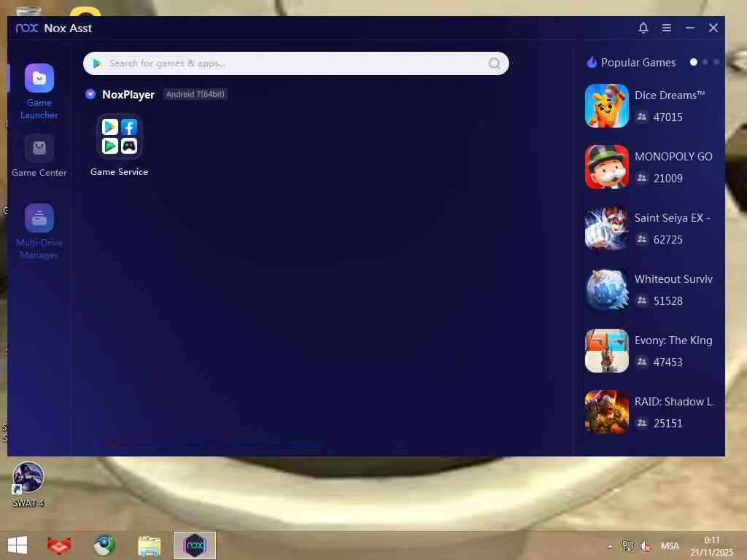Click the RAID player count 25151
Viewport: 747px width, 560px height.
click(668, 424)
